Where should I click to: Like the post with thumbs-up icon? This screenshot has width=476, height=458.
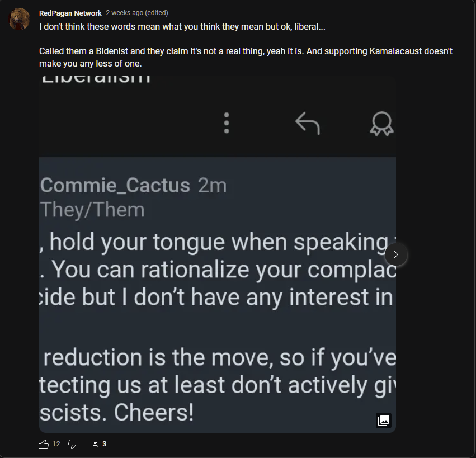(x=44, y=444)
